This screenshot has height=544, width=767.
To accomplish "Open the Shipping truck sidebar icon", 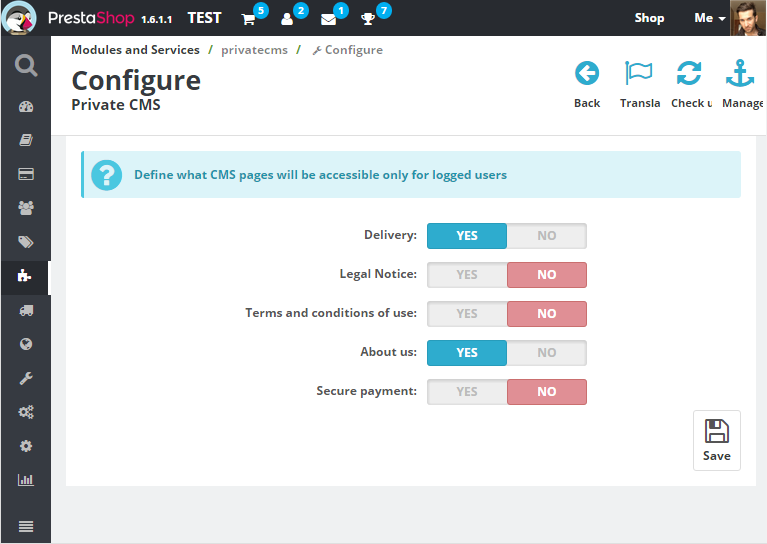I will tap(26, 311).
